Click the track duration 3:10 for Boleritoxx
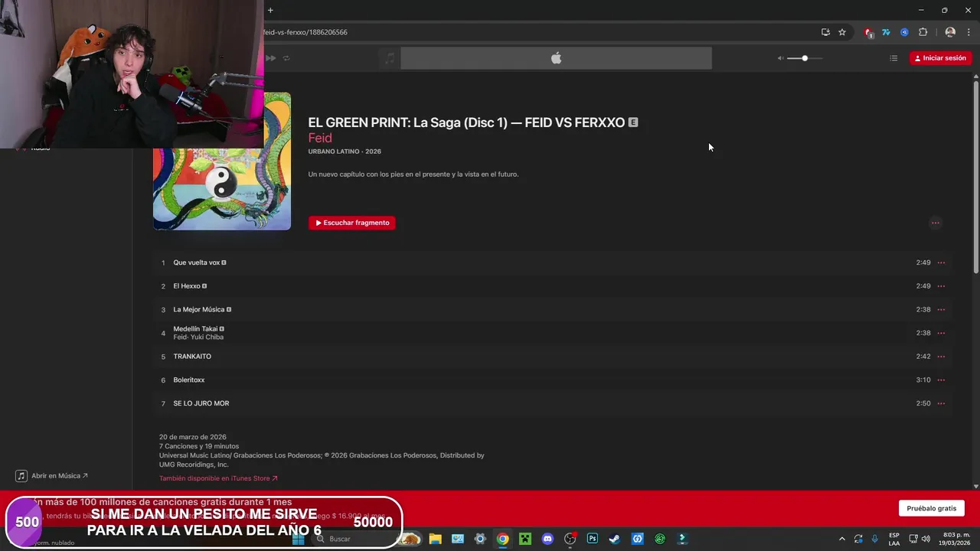The width and height of the screenshot is (980, 551). point(923,380)
